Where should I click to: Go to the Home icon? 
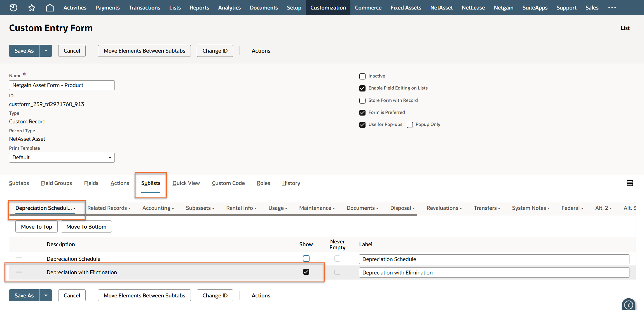(x=50, y=8)
